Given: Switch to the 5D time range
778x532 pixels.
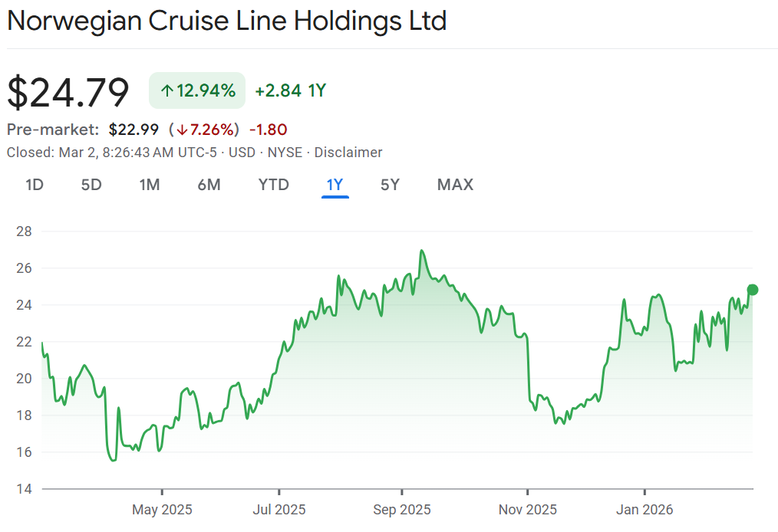Looking at the screenshot, I should pyautogui.click(x=91, y=185).
